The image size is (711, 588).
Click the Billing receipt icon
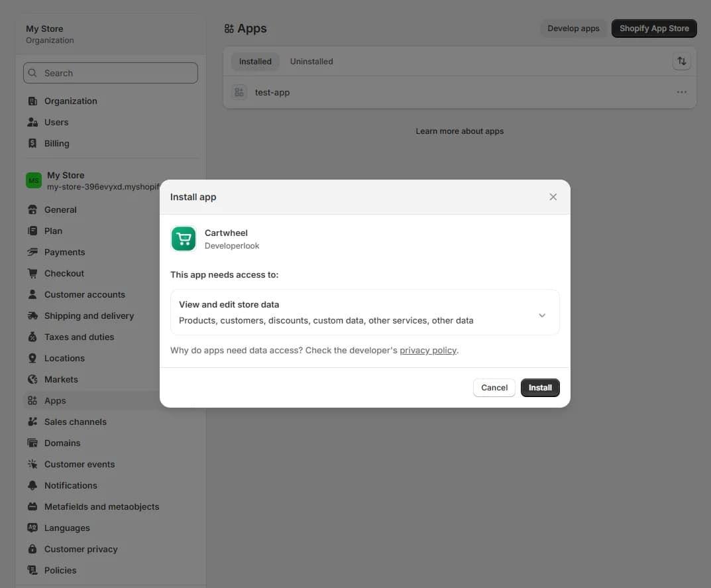coord(32,143)
